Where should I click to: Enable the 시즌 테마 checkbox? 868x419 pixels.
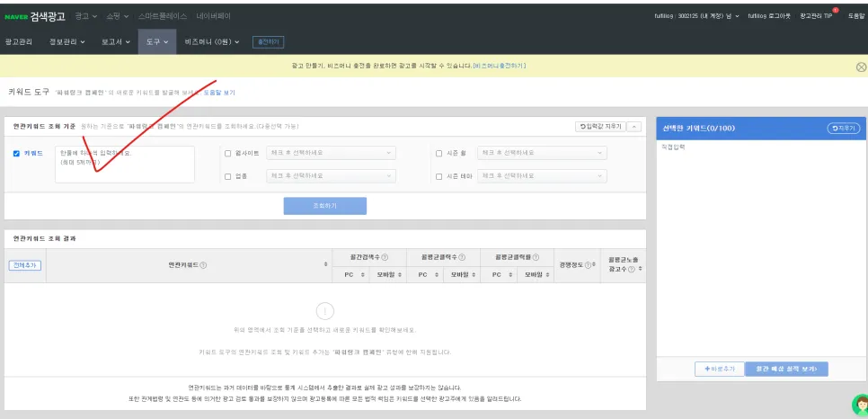coord(439,177)
